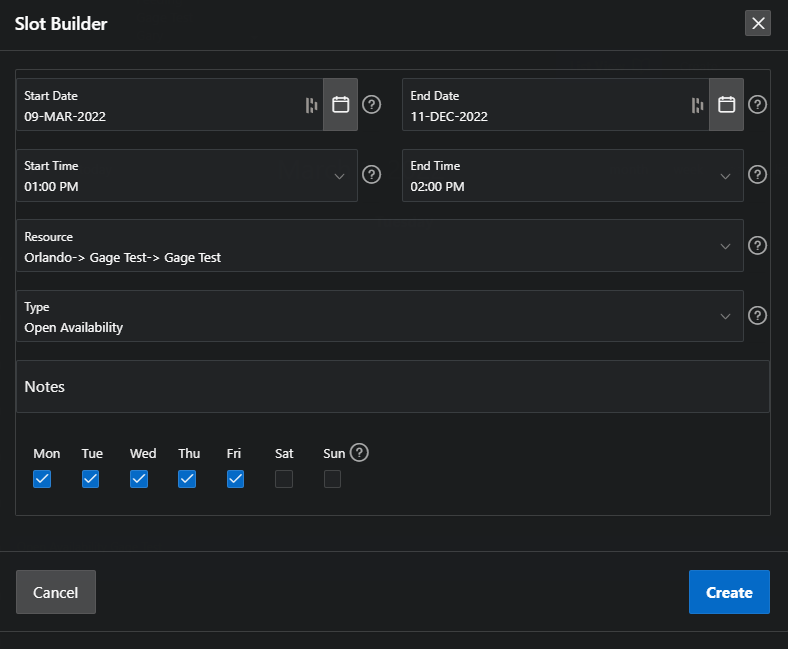Uncheck the Thu checkbox
This screenshot has width=788, height=649.
click(x=187, y=479)
